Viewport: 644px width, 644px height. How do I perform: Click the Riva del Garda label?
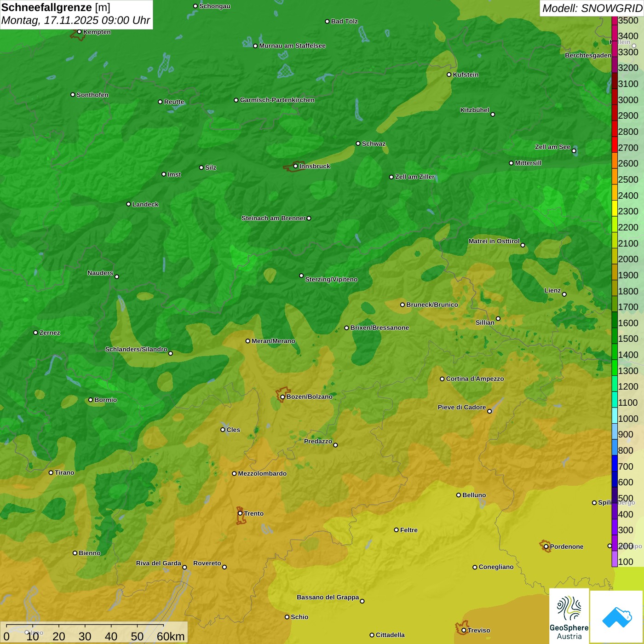pyautogui.click(x=158, y=563)
